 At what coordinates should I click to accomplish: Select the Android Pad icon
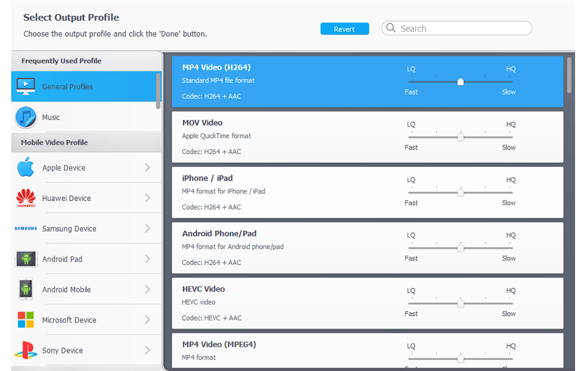coord(25,259)
